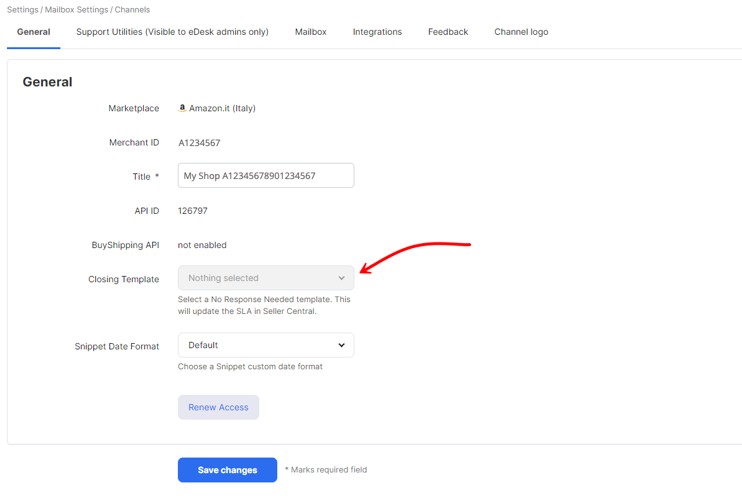The image size is (742, 496).
Task: Click the API ID label
Action: click(147, 211)
